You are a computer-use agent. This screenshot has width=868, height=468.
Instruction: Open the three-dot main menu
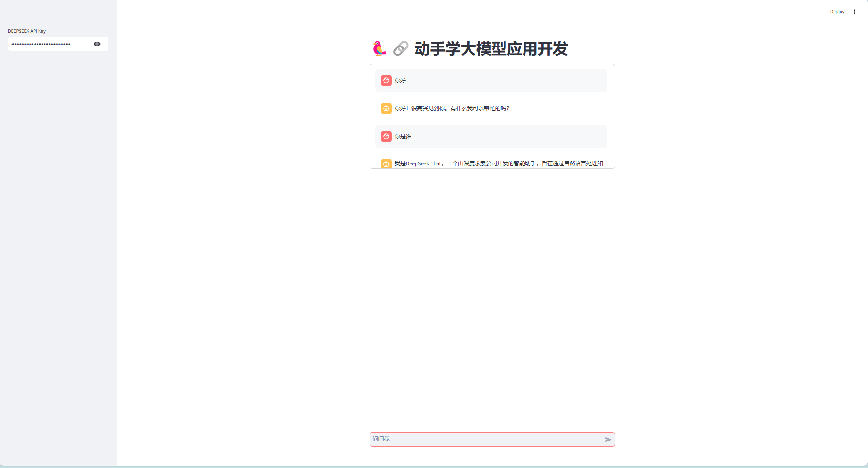point(854,12)
